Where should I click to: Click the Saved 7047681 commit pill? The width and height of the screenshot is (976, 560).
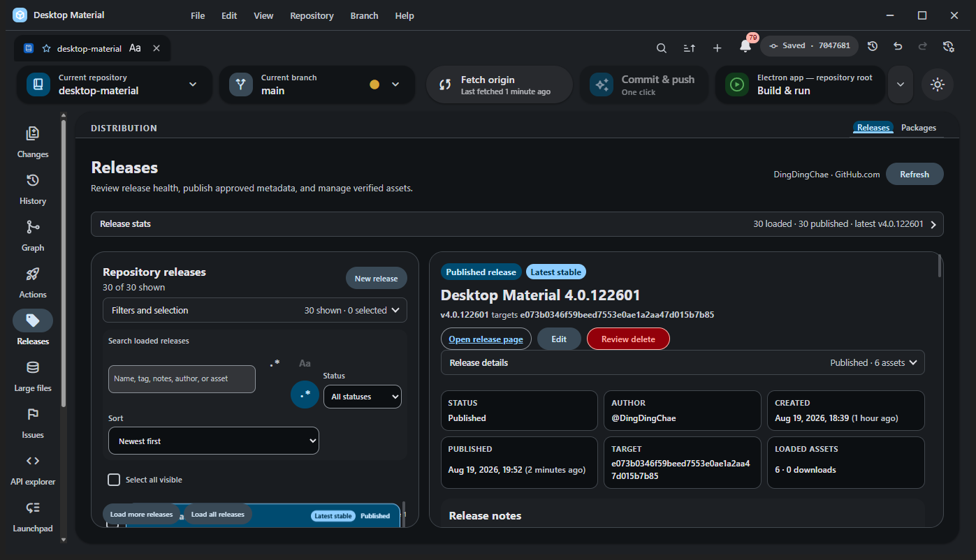click(x=809, y=46)
